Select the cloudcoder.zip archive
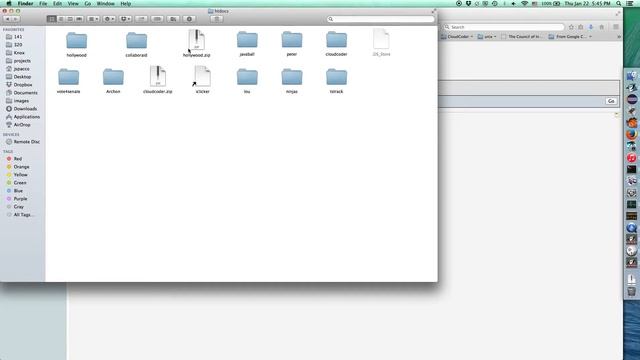640x360 pixels. pos(158,80)
